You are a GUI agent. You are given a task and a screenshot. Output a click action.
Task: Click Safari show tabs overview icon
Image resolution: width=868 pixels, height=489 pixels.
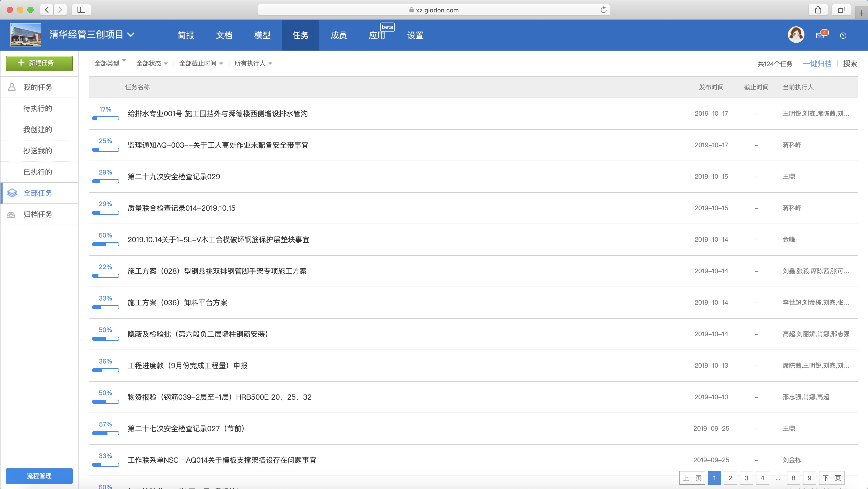point(841,10)
